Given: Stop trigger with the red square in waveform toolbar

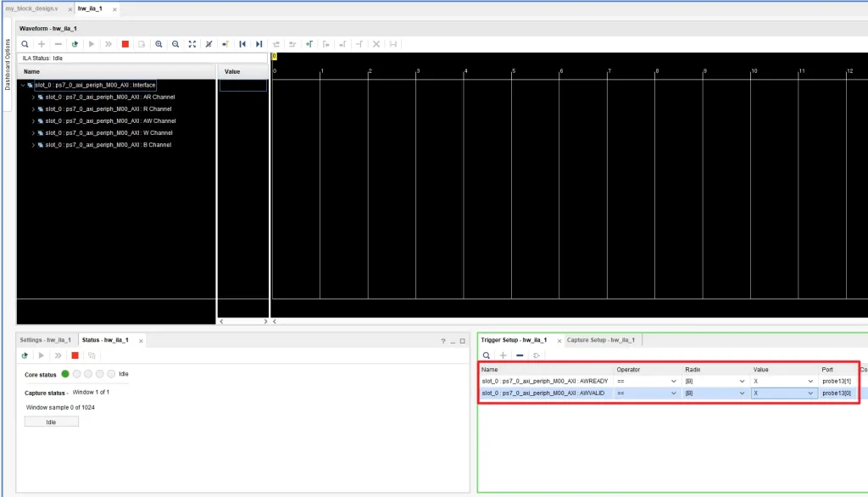Looking at the screenshot, I should 125,44.
